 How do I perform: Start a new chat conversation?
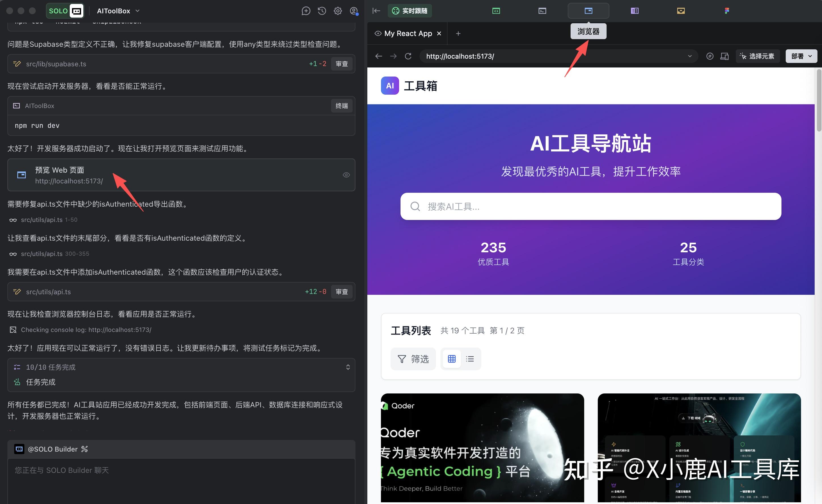(x=306, y=11)
